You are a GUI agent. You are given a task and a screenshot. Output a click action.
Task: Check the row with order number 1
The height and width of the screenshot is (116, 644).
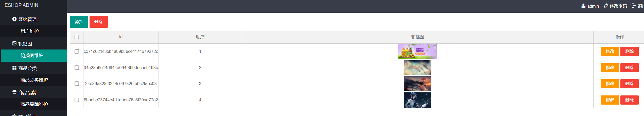77,52
